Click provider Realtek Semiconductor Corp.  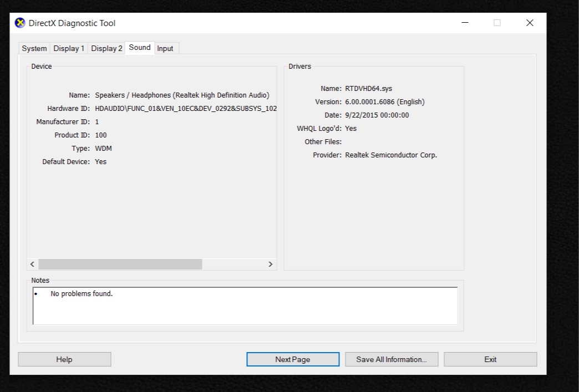pos(391,155)
